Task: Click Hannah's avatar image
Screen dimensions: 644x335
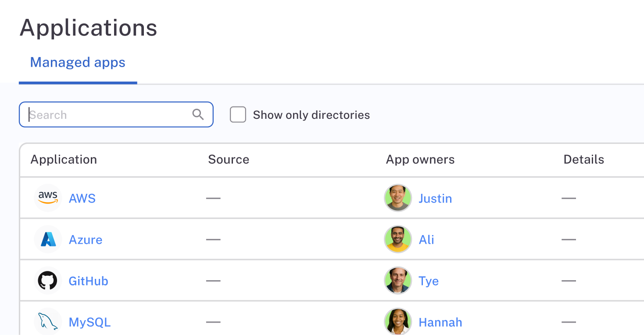Action: tap(397, 321)
